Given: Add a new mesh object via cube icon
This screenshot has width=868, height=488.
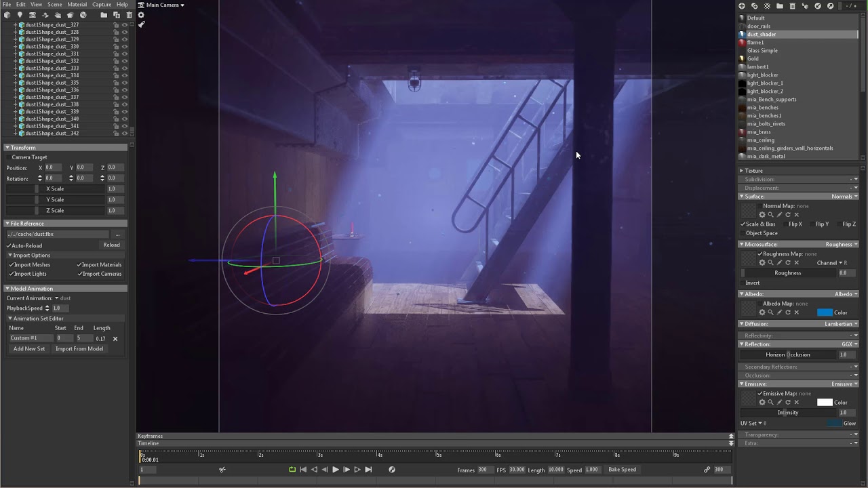Looking at the screenshot, I should pyautogui.click(x=7, y=15).
